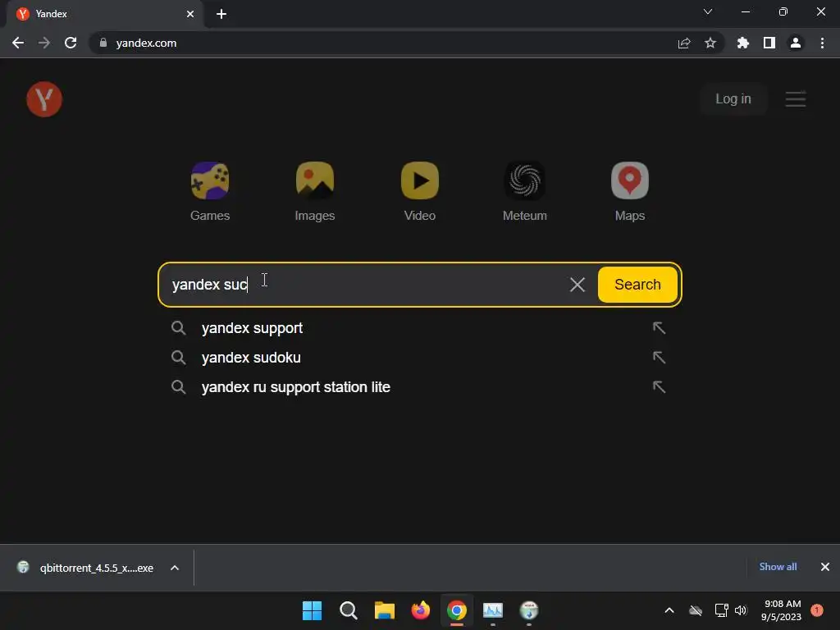Open the Yandex Maps shortcut

(x=629, y=191)
